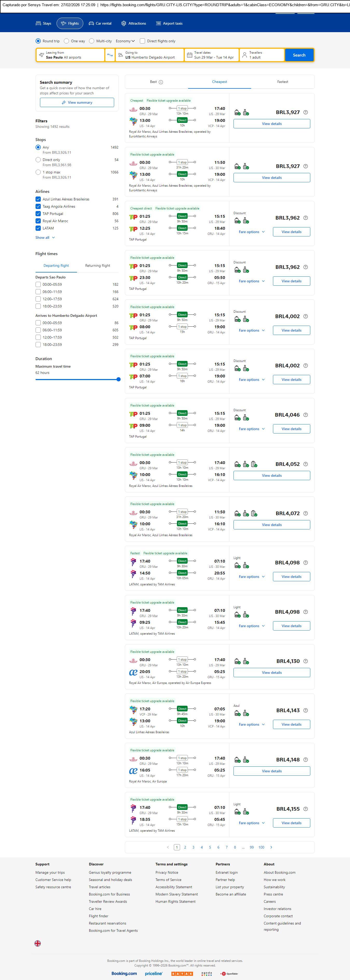Expand Show all airlines list
The height and width of the screenshot is (980, 350).
pos(45,238)
